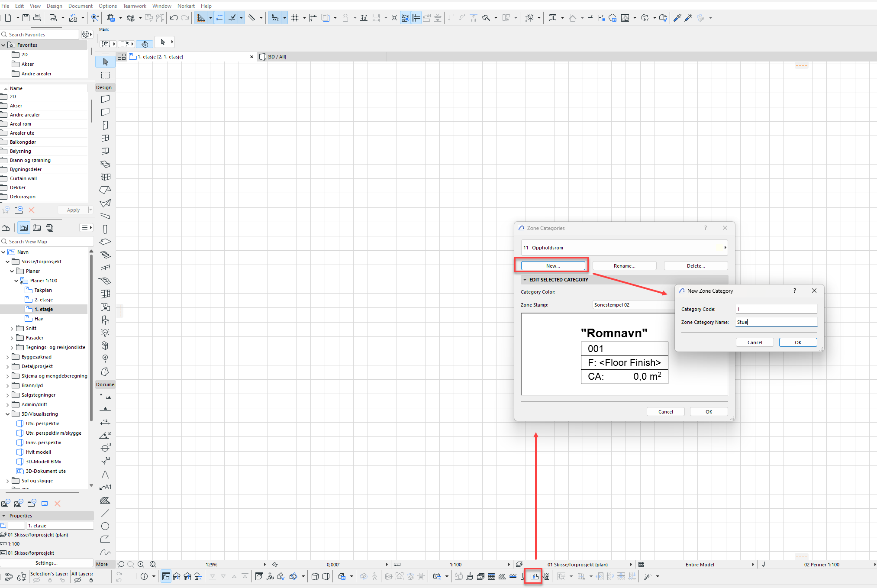877x588 pixels.
Task: Open the Document menu
Action: click(x=80, y=6)
